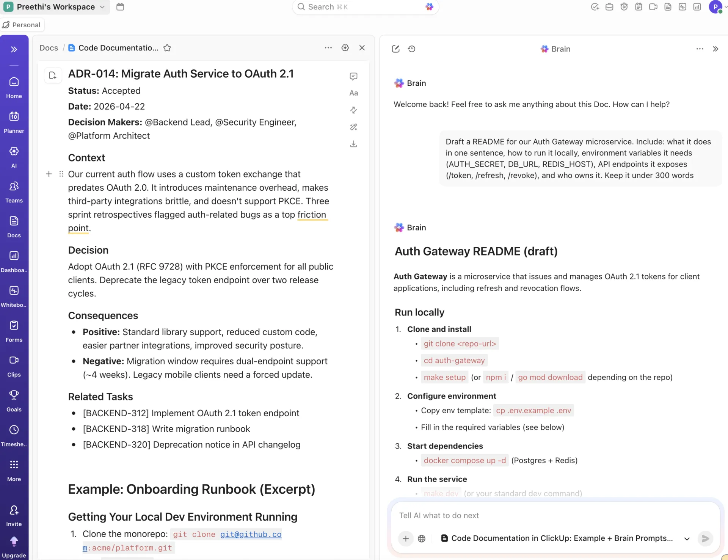
Task: Click the Code Documentation breadcrumb title
Action: tap(118, 48)
